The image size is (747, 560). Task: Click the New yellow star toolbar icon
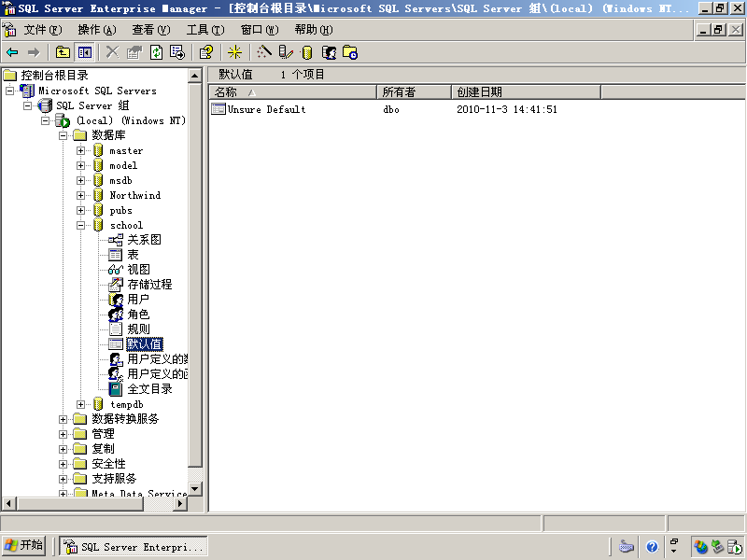point(234,52)
